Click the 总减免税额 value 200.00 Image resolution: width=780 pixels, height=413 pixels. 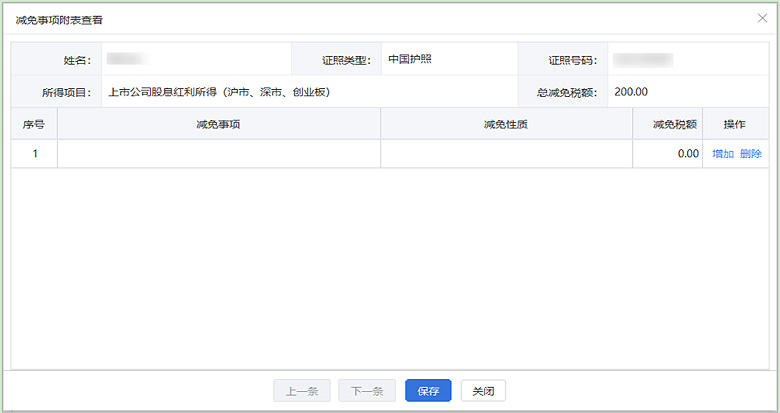point(631,92)
